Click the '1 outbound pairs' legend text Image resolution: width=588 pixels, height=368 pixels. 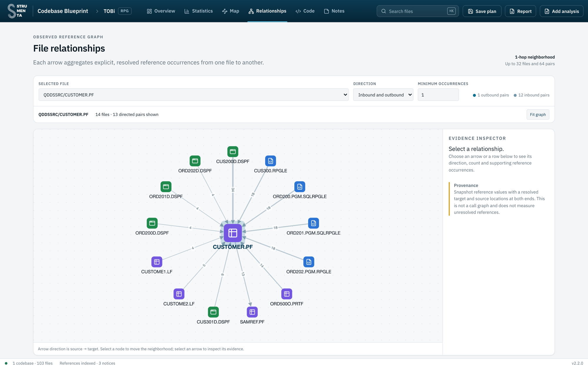[493, 95]
